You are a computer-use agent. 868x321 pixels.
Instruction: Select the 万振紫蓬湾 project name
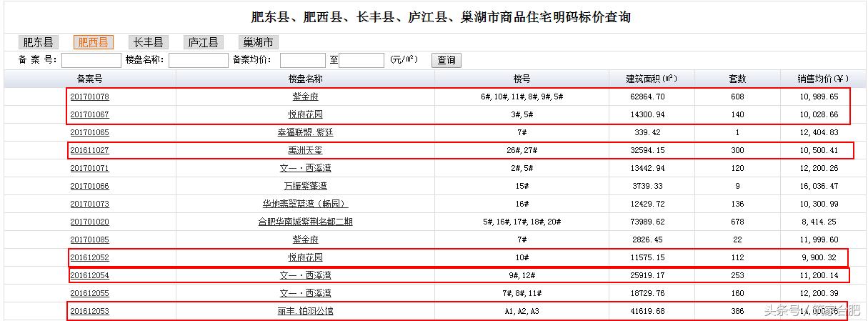305,186
